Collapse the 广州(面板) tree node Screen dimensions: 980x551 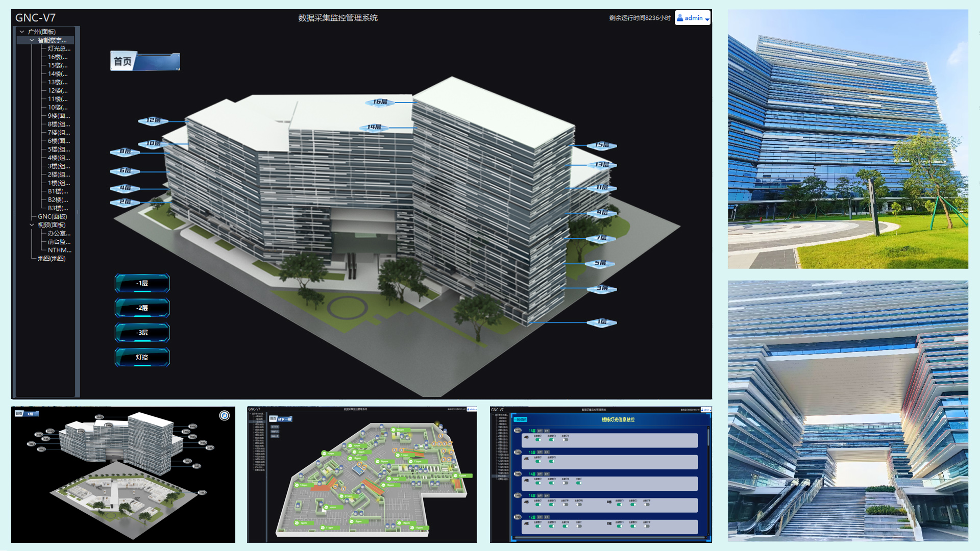pyautogui.click(x=22, y=32)
